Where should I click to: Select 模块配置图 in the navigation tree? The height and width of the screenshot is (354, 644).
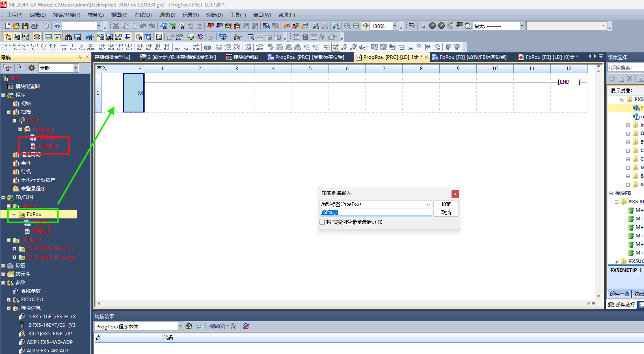[27, 86]
